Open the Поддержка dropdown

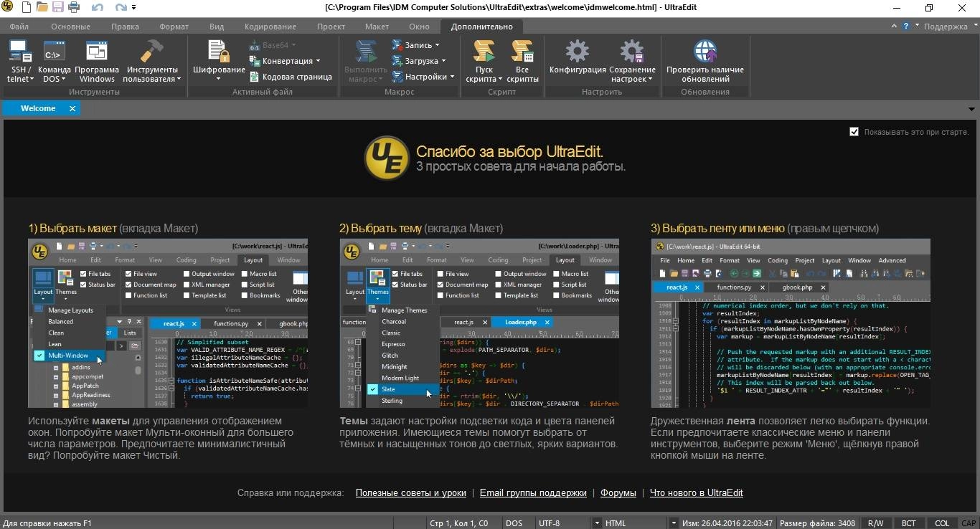949,27
